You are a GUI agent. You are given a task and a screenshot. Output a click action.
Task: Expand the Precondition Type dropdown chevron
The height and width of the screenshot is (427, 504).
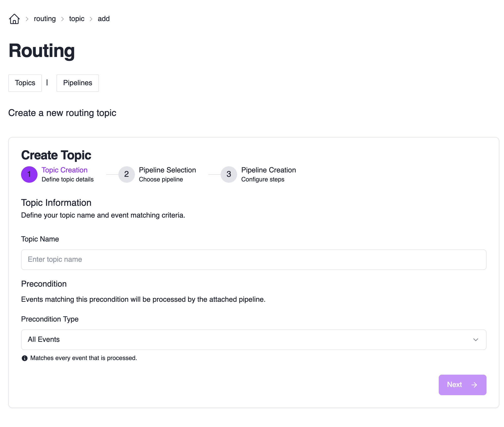(475, 340)
